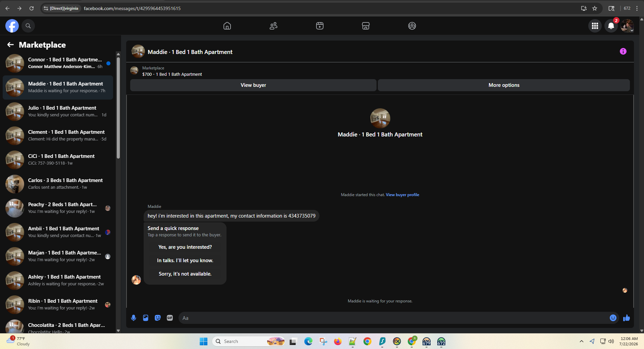This screenshot has width=644, height=349.
Task: Click the message input field Aa
Action: pos(393,318)
